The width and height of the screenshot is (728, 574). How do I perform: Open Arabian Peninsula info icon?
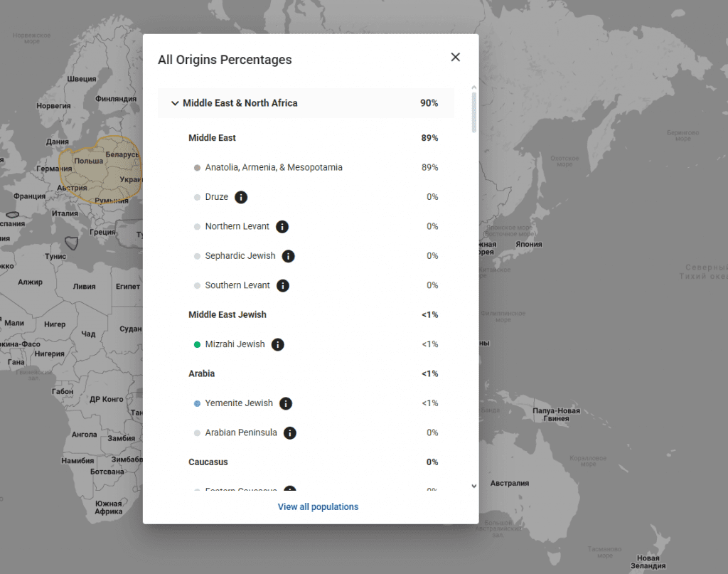click(x=290, y=433)
